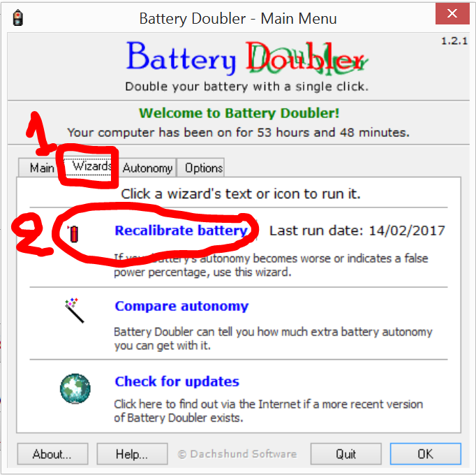This screenshot has width=476, height=475.
Task: Click the magic wand Compare autonomy icon
Action: pyautogui.click(x=75, y=310)
